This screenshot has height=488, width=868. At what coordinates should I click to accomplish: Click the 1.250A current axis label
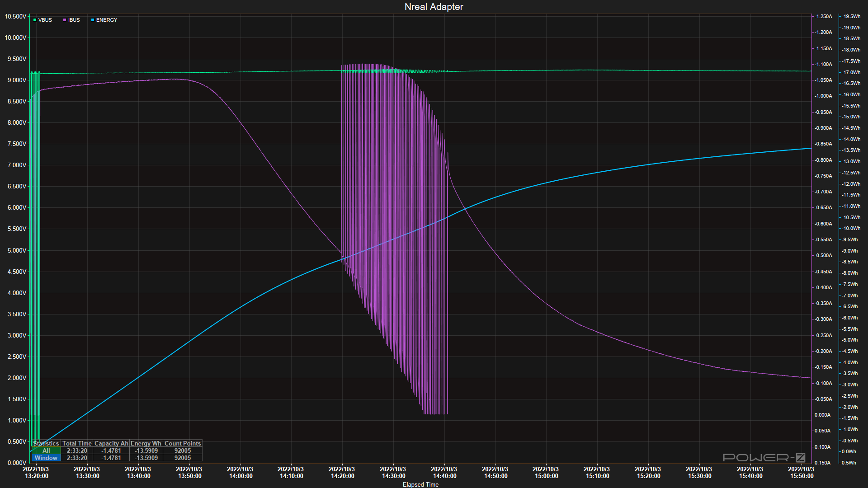click(x=823, y=17)
